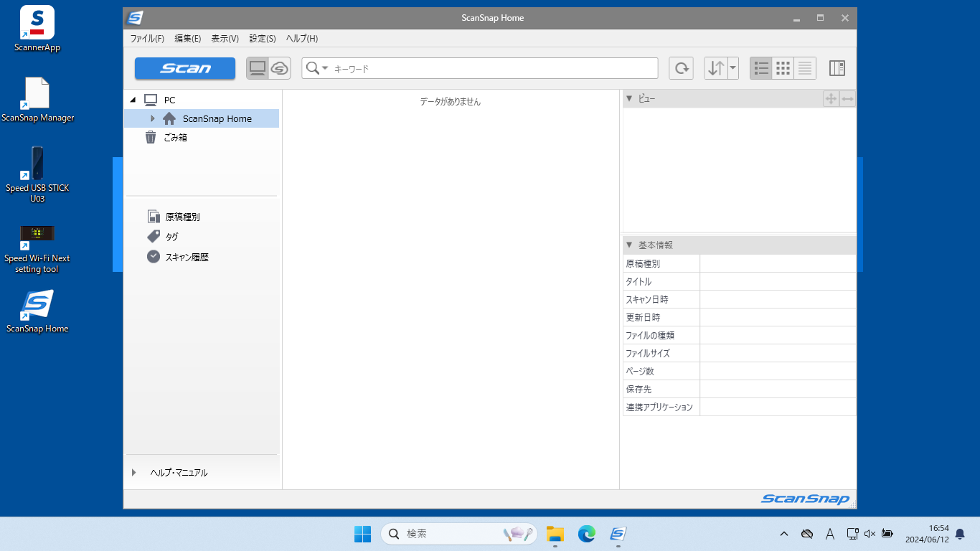Viewport: 980px width, 551px height.
Task: Refresh the content list with reload icon
Action: [x=682, y=68]
